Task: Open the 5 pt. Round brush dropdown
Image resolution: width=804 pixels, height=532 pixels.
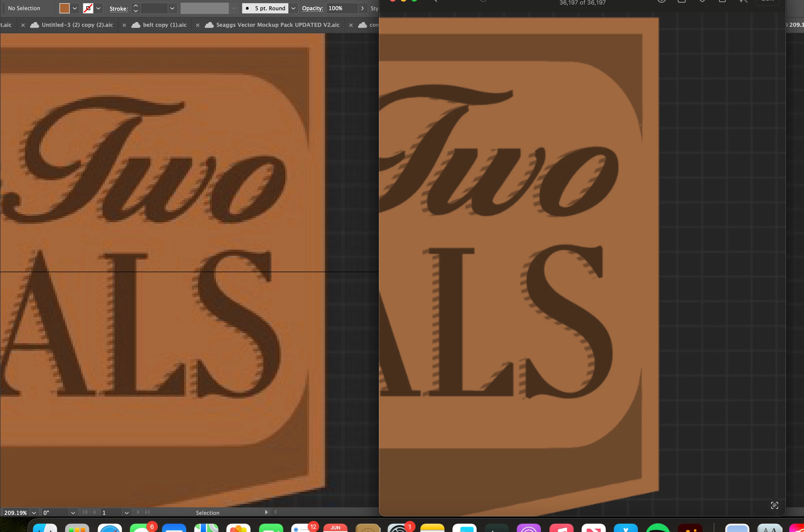Action: 293,8
